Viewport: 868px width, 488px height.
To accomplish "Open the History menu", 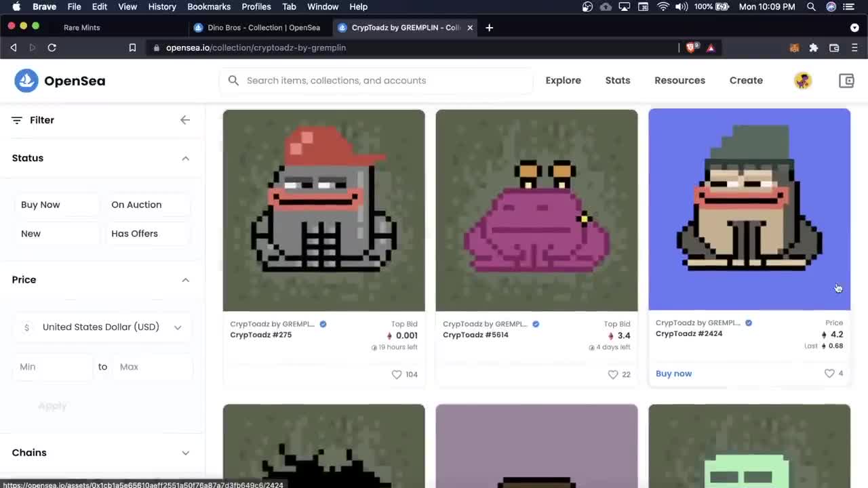I will [162, 7].
